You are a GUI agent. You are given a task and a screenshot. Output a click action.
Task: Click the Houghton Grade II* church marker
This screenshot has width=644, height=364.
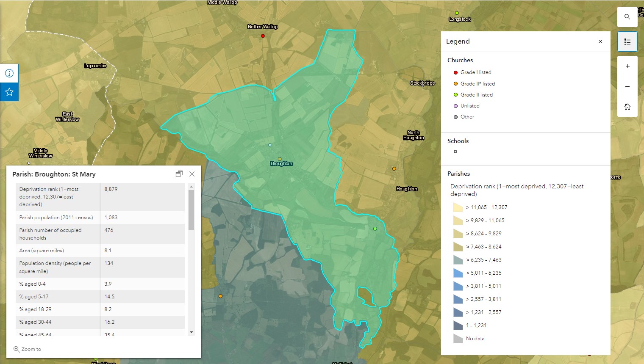point(394,169)
